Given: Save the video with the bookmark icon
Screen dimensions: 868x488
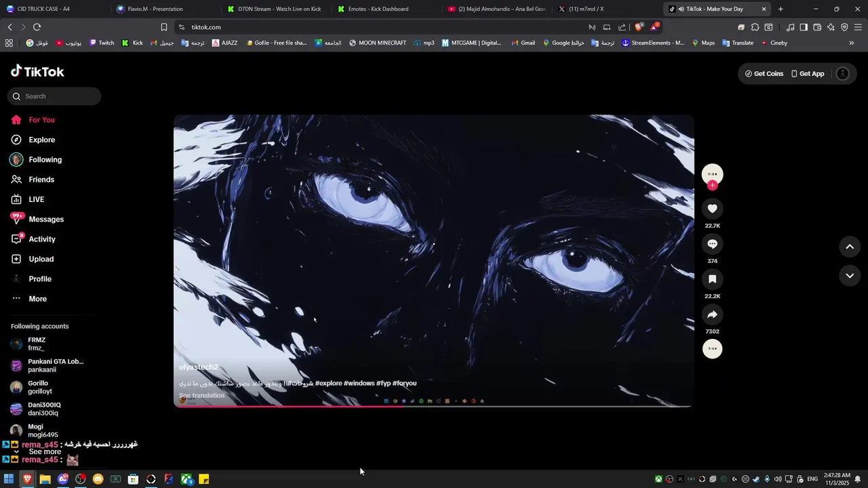Looking at the screenshot, I should click(712, 279).
